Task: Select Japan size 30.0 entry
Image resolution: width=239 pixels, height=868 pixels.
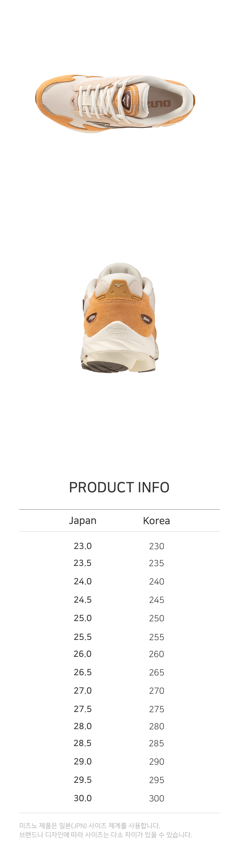Action: (83, 798)
